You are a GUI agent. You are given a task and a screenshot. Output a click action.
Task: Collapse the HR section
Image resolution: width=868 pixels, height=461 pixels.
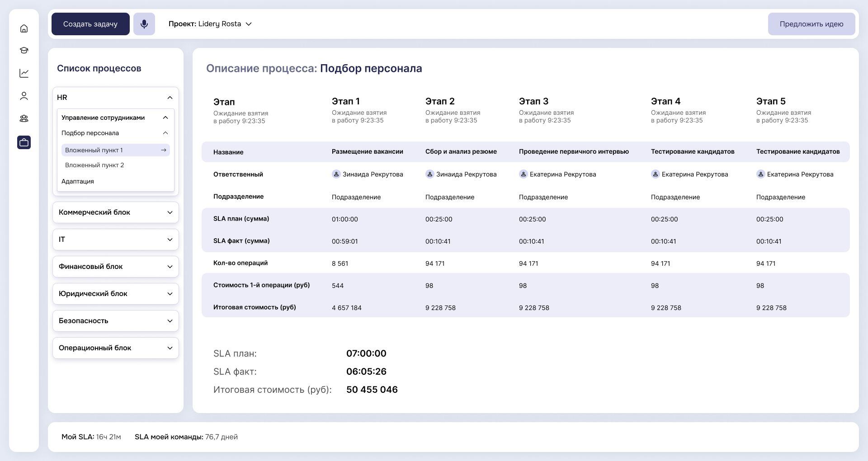click(170, 98)
